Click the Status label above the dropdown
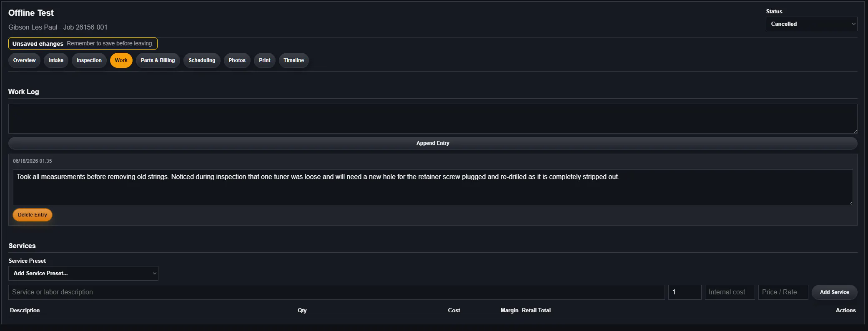The image size is (868, 331). 774,12
